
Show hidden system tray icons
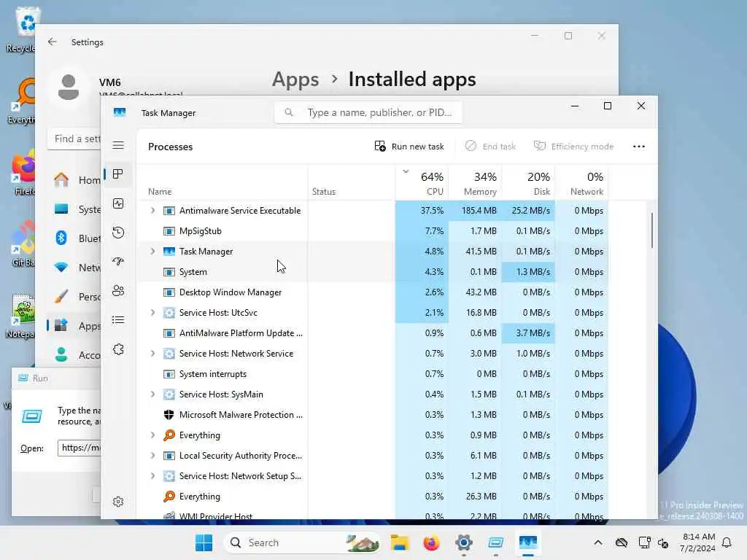click(598, 542)
